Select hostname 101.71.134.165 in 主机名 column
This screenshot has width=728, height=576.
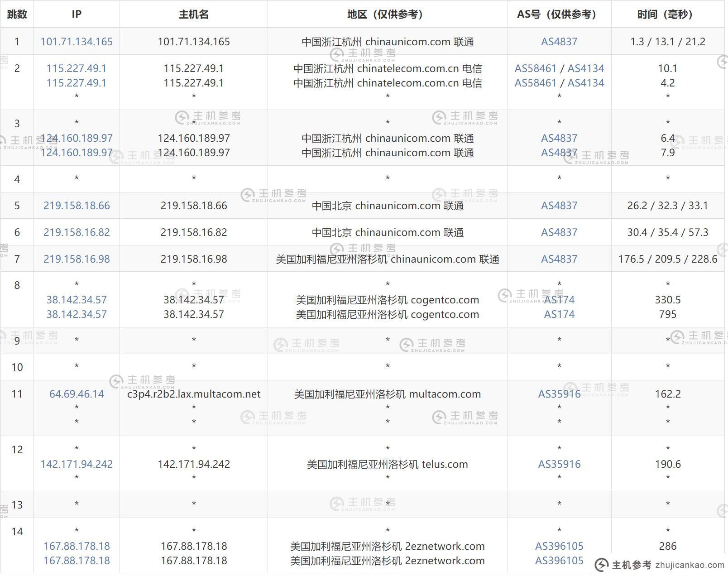click(x=194, y=42)
